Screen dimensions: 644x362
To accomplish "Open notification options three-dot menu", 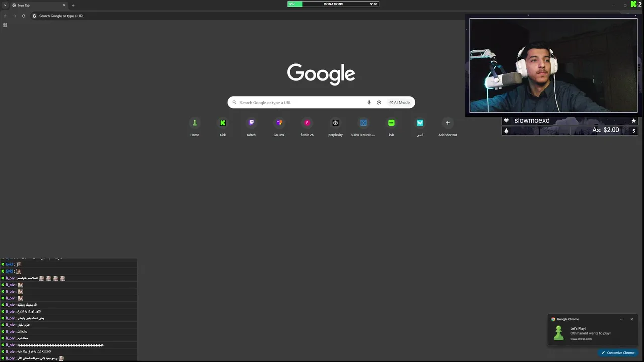I will click(622, 319).
